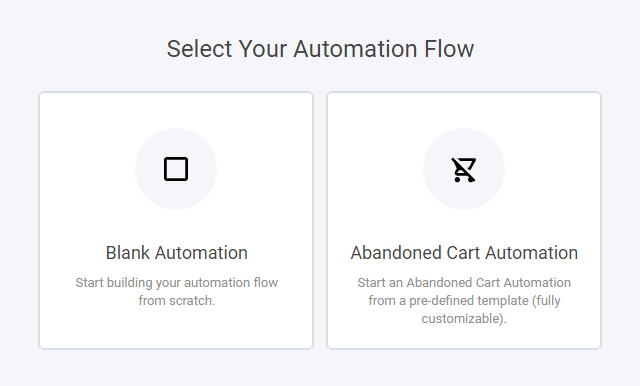Screen dimensions: 640x386
Task: Click the word 'Blank' in left card title
Action: (128, 253)
